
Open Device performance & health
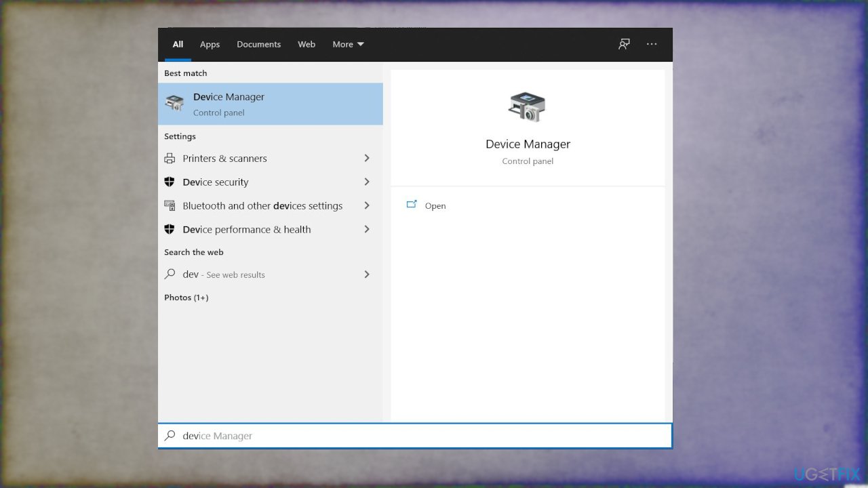tap(271, 229)
